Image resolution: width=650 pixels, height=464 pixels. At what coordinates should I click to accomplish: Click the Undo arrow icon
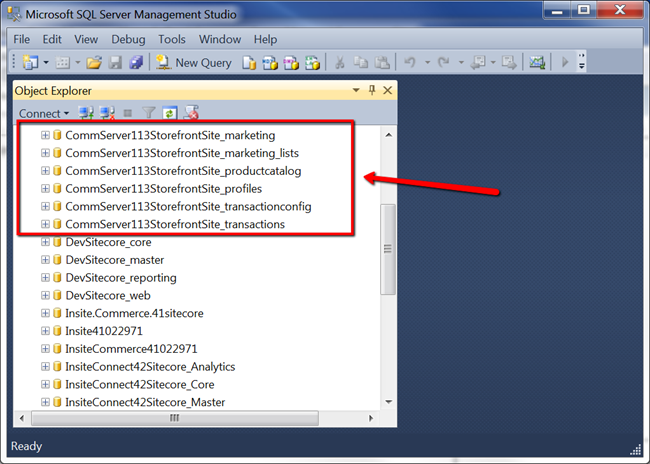pos(410,63)
